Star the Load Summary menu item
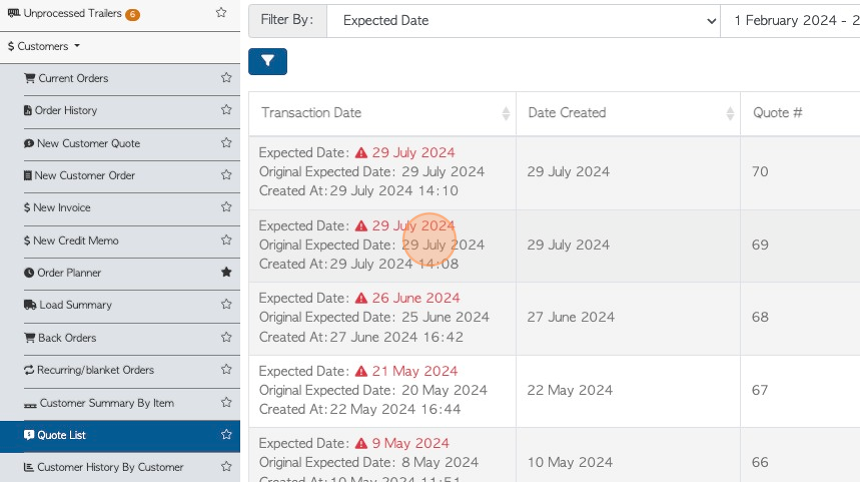 [x=226, y=304]
